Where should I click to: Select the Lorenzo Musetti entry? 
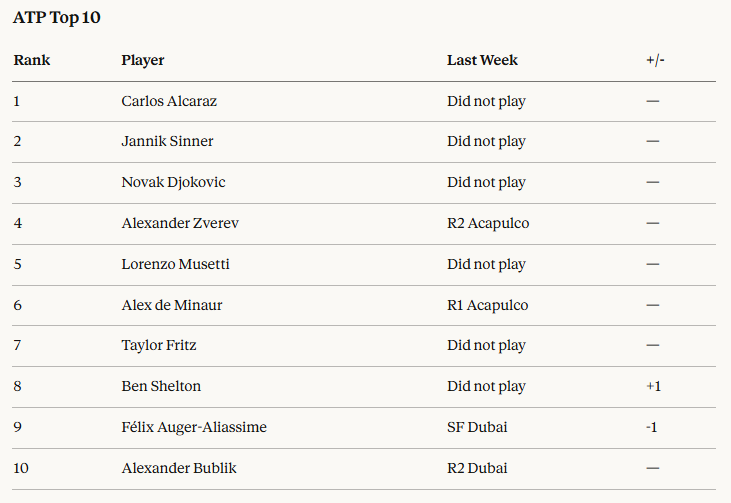pos(174,264)
